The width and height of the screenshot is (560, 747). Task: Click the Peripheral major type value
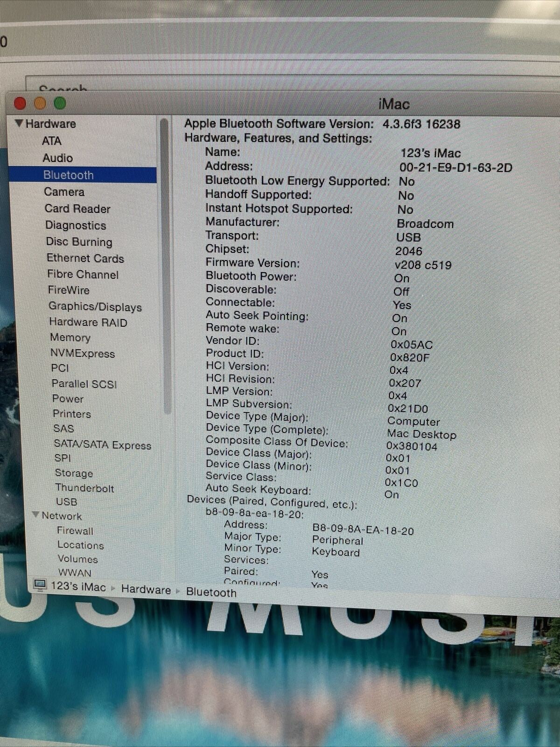pos(337,540)
